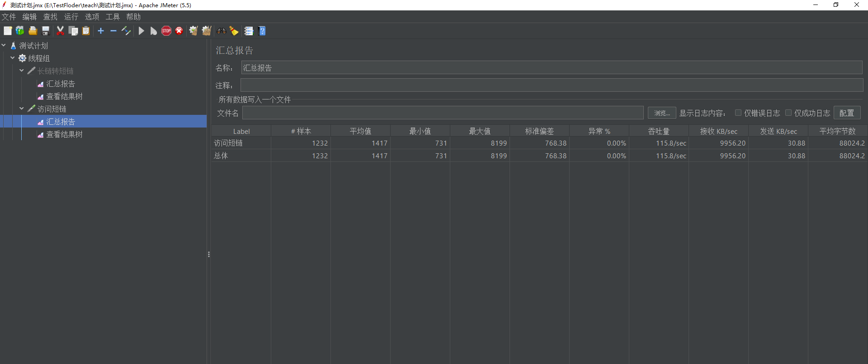
Task: Enable the 仅错误日志 checkbox
Action: [738, 113]
